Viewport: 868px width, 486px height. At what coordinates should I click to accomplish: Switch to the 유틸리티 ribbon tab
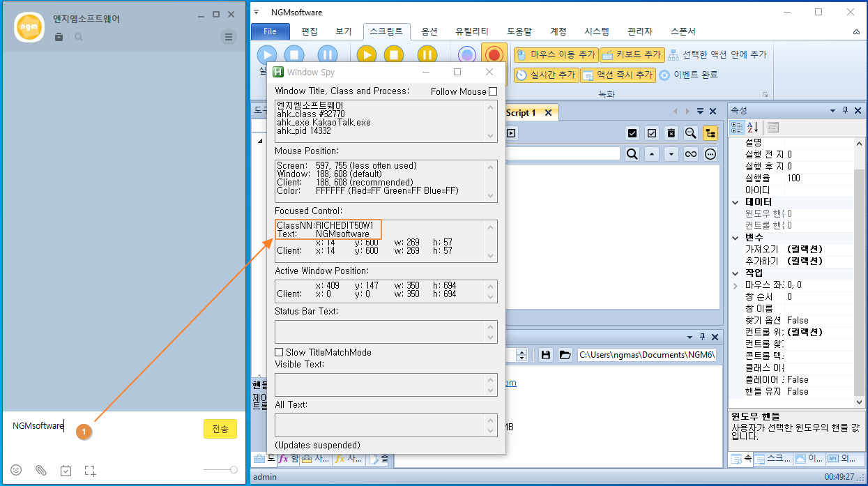coord(472,31)
